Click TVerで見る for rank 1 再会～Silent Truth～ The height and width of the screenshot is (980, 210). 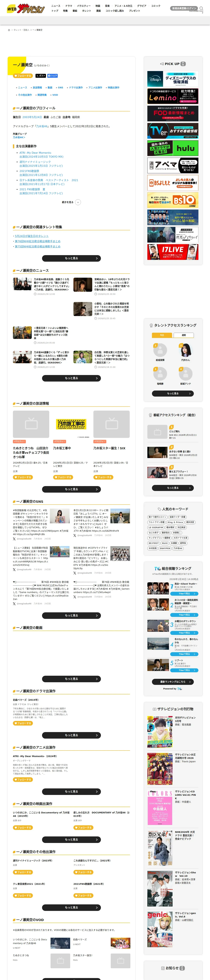click(x=184, y=594)
